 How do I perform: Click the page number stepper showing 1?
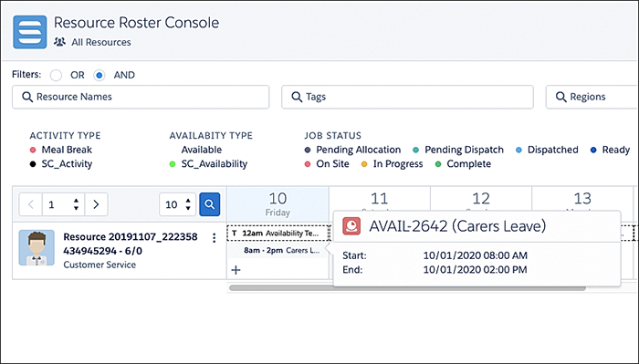63,204
